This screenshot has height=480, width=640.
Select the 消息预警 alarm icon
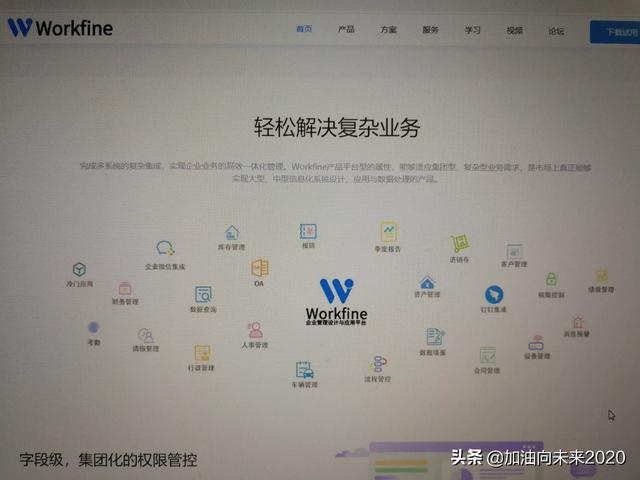click(578, 322)
